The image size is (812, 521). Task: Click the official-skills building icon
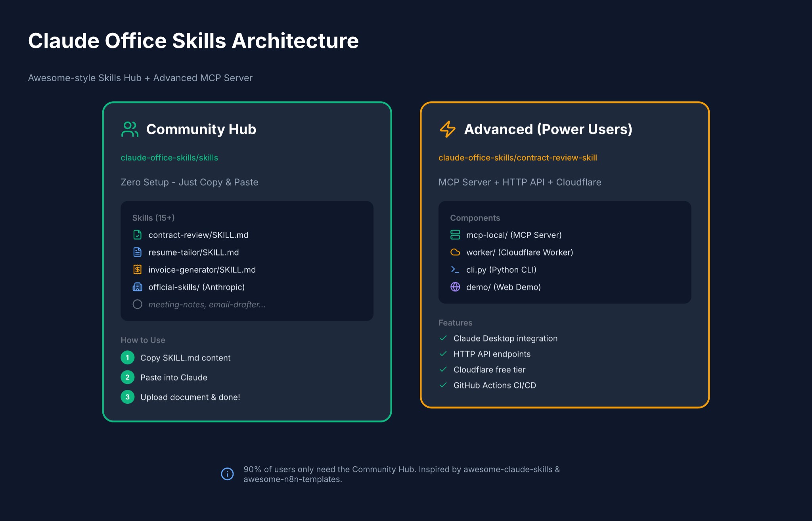tap(137, 287)
